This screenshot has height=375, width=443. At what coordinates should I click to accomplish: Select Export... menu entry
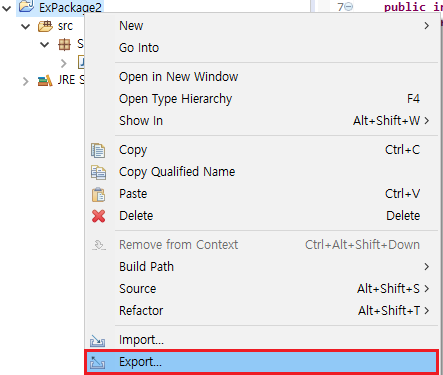[262, 362]
